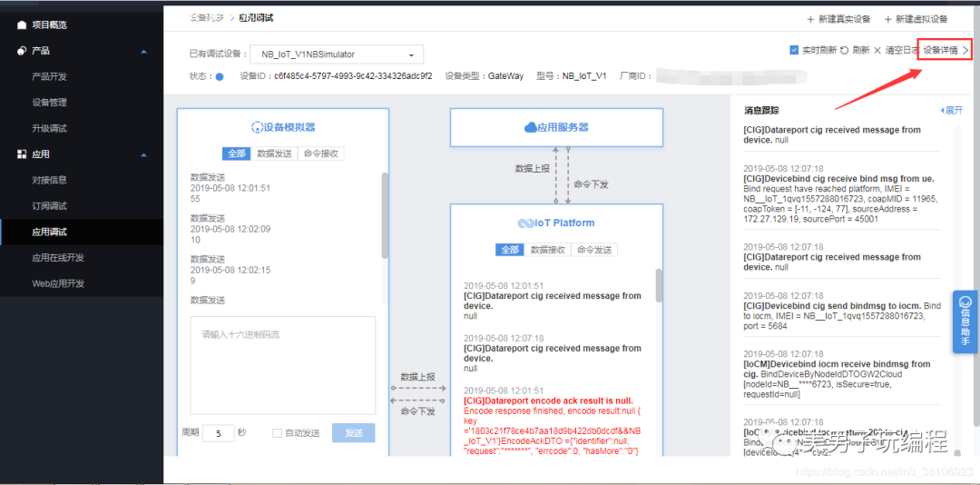980x485 pixels.
Task: Click the hex stream input text area
Action: pos(282,365)
